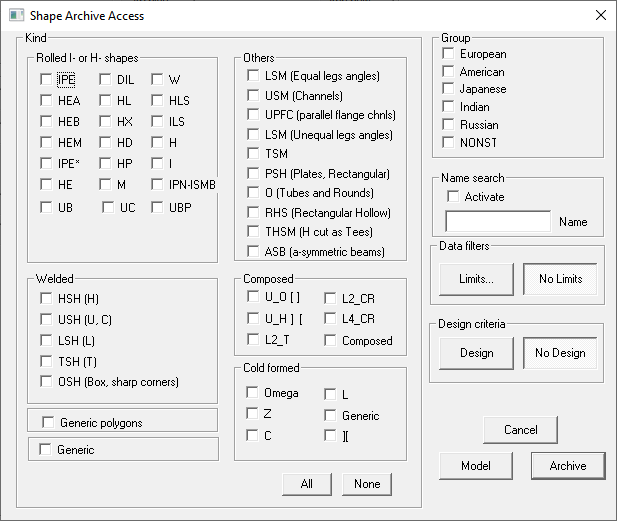Check the L2_CR checkbox
The image size is (617, 521).
(330, 298)
